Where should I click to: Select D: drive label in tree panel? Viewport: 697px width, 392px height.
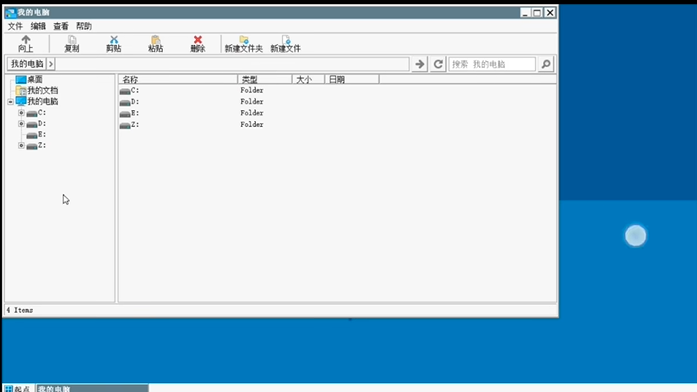point(42,124)
